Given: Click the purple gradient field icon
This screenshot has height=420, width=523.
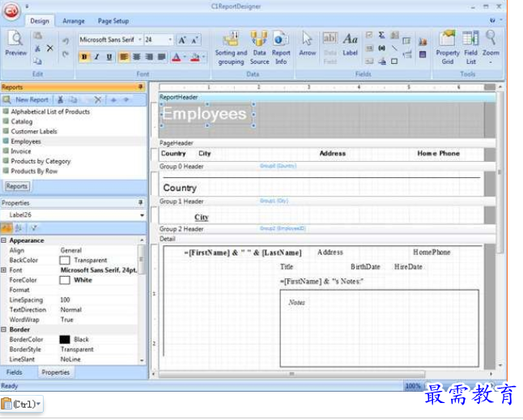Looking at the screenshot, I should click(423, 54).
